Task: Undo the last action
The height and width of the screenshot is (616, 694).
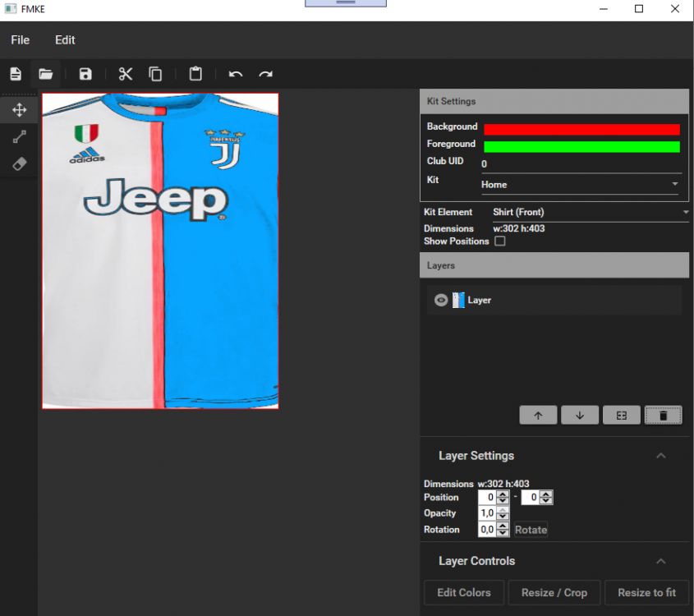Action: 236,74
